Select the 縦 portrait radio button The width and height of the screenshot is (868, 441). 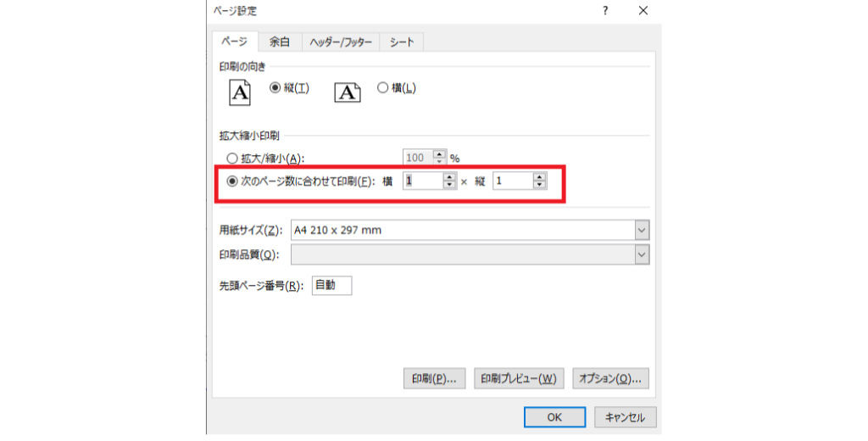tap(275, 87)
